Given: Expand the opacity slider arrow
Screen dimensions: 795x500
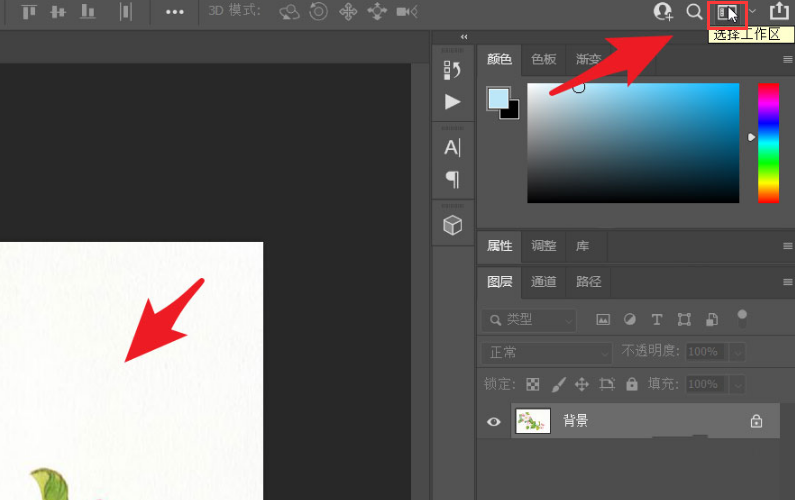Looking at the screenshot, I should 737,352.
